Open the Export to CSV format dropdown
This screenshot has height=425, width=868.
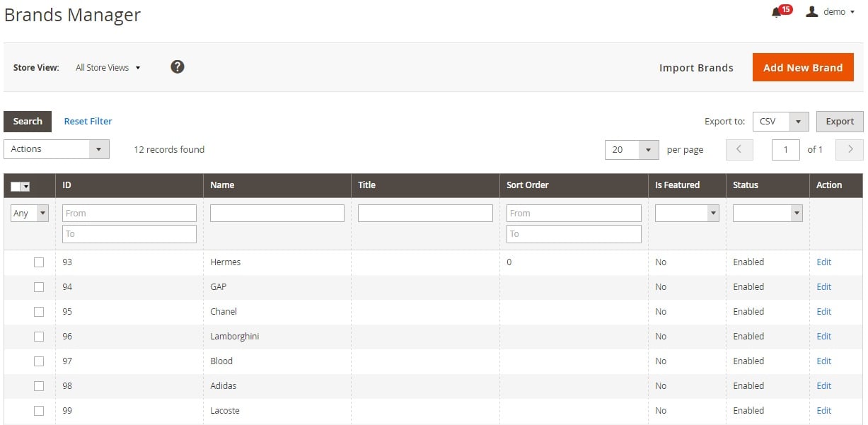pyautogui.click(x=781, y=121)
